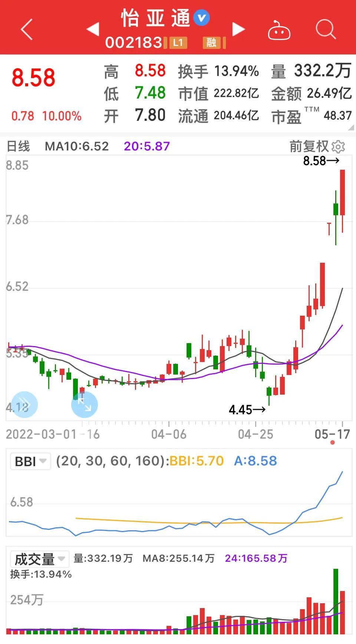
Task: Tap the purple 20:5.87 moving average label
Action: click(x=147, y=146)
